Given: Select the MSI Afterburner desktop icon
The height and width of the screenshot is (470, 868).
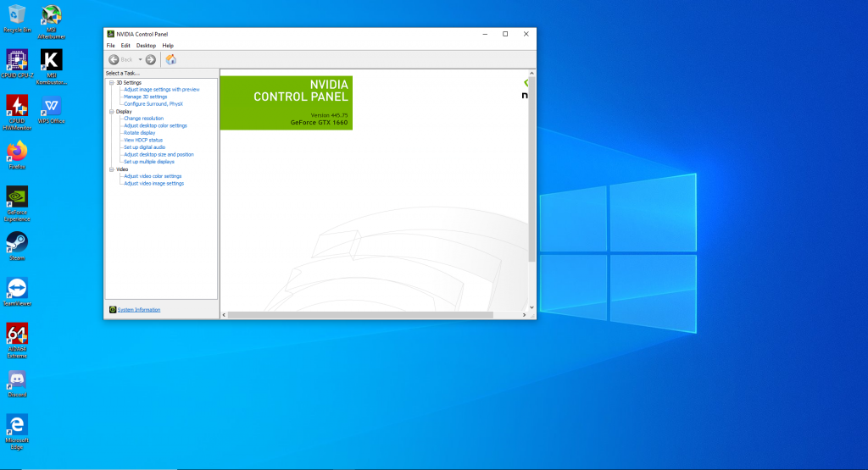Looking at the screenshot, I should tap(52, 22).
